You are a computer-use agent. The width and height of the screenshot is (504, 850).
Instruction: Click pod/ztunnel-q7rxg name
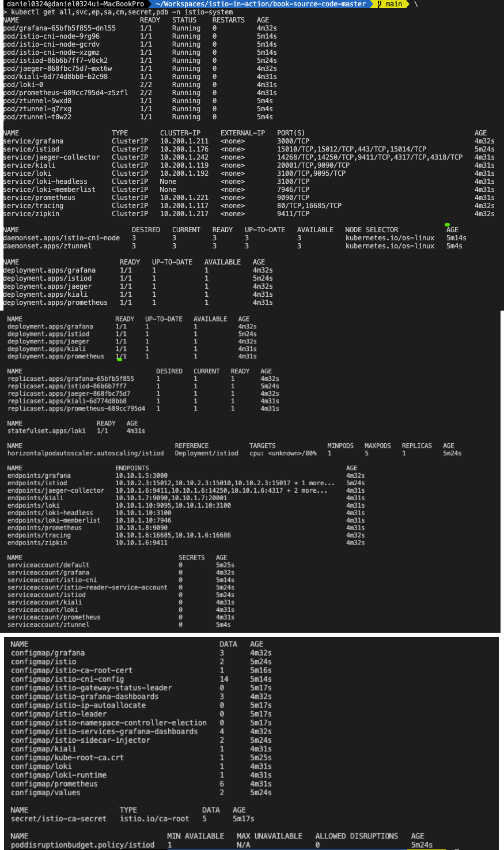coord(37,108)
